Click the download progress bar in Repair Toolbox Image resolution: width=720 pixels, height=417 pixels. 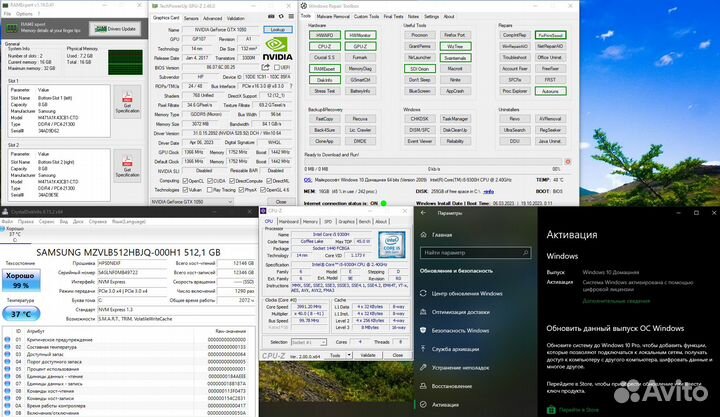point(433,162)
